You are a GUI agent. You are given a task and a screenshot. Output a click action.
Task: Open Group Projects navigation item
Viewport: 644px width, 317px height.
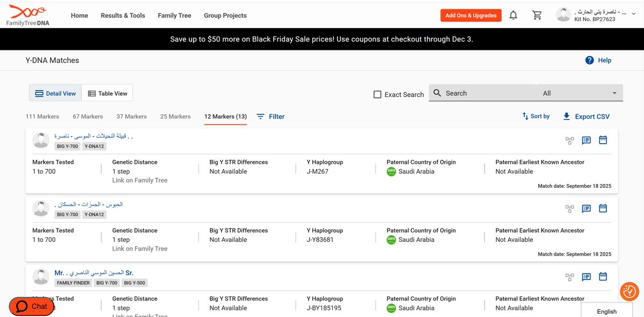(225, 16)
